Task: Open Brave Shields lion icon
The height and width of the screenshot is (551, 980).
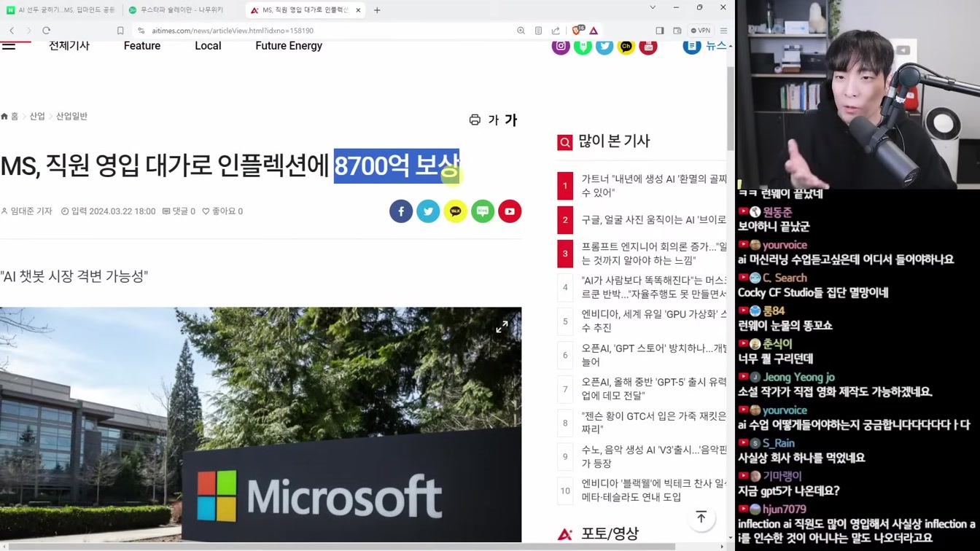Action: point(577,31)
